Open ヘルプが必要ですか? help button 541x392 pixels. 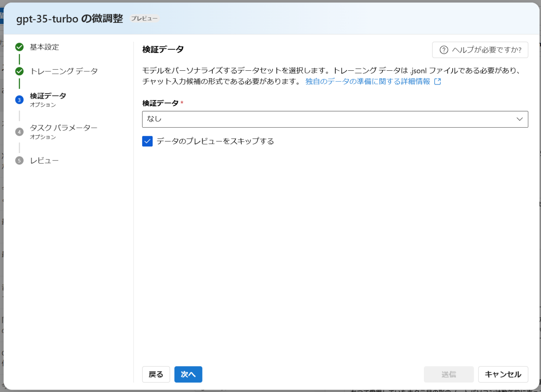[x=480, y=50]
